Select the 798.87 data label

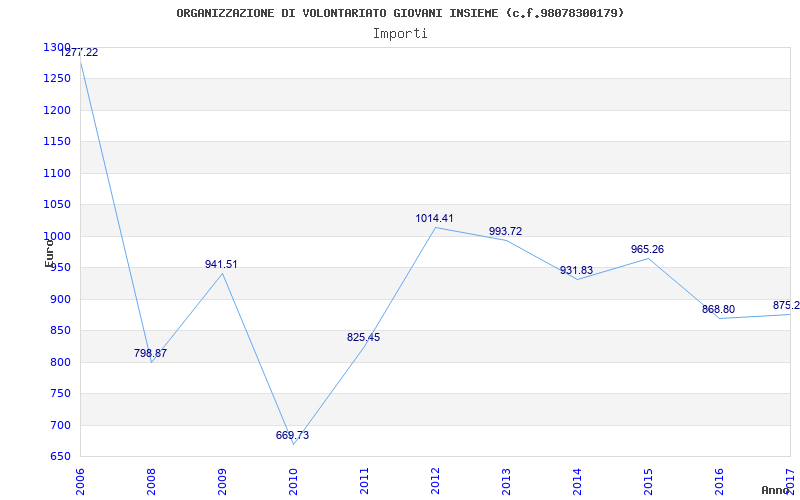tap(151, 353)
